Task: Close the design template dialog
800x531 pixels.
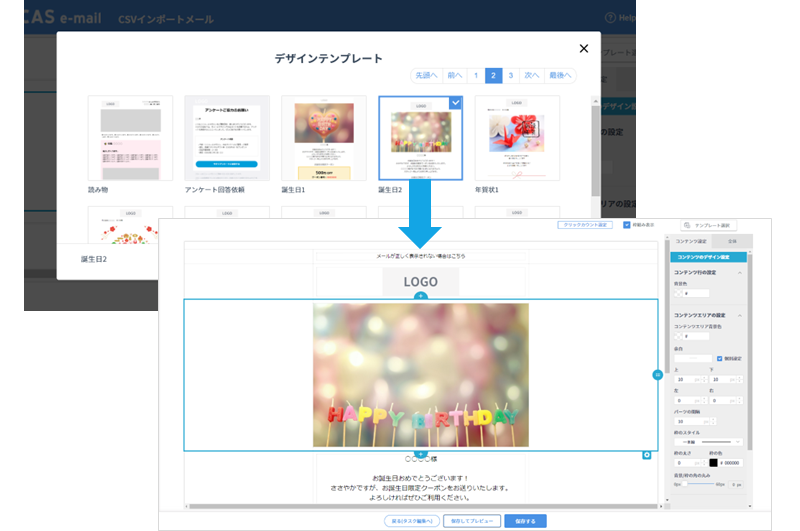Action: coord(584,48)
